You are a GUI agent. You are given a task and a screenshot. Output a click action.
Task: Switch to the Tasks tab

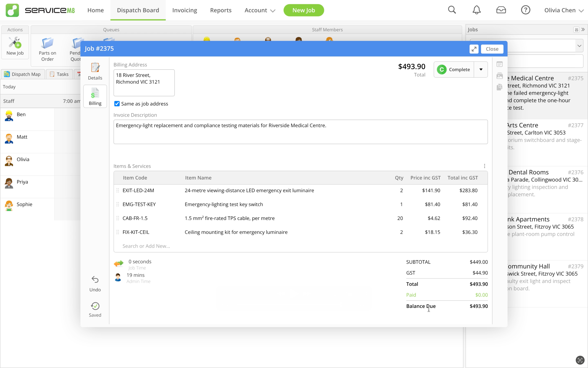59,74
